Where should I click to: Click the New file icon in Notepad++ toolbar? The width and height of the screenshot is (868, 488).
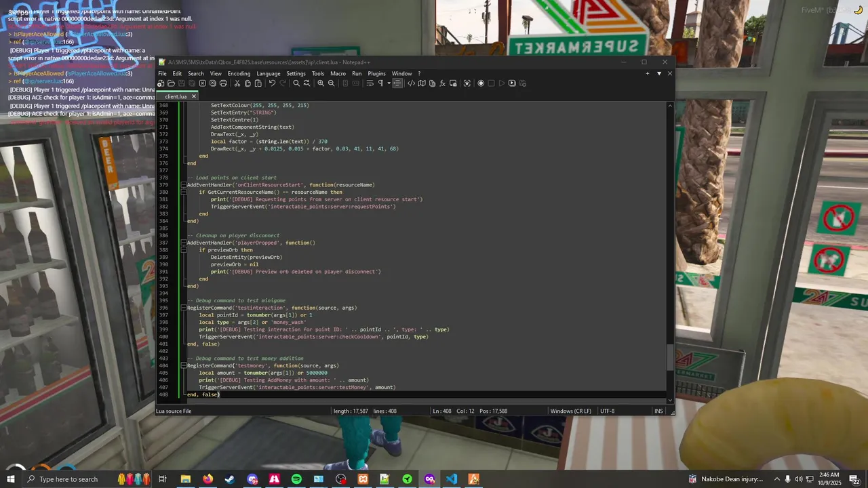click(x=161, y=83)
